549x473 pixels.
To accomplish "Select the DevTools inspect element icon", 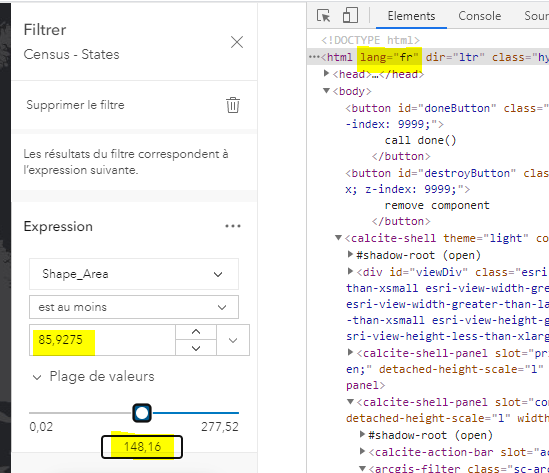I will [x=323, y=16].
